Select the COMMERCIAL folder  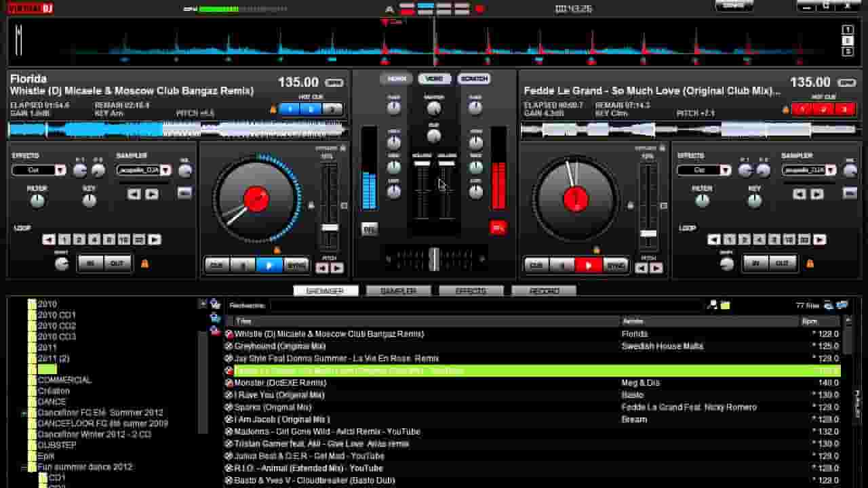click(64, 380)
